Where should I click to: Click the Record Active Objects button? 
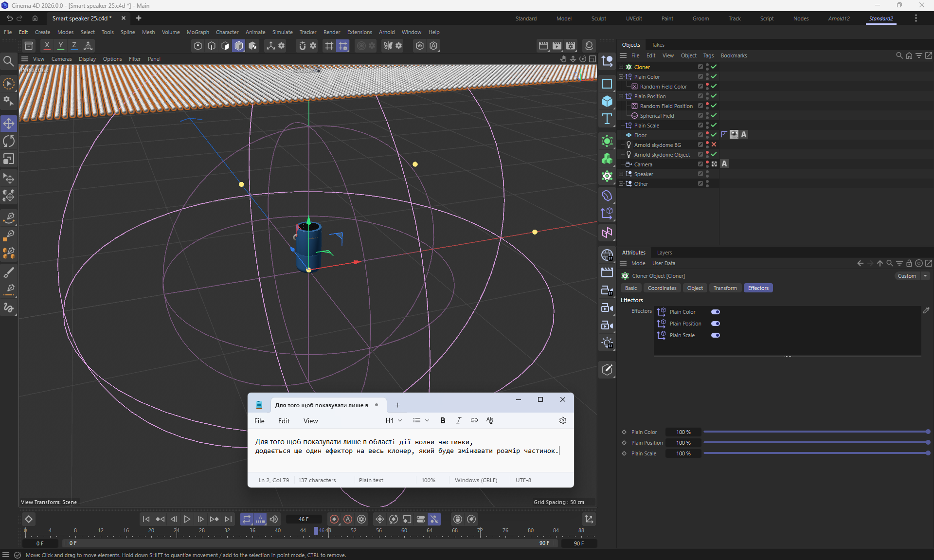[x=334, y=519]
